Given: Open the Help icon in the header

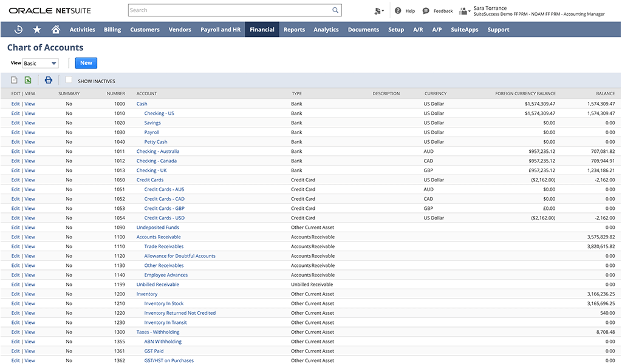Looking at the screenshot, I should click(x=397, y=10).
